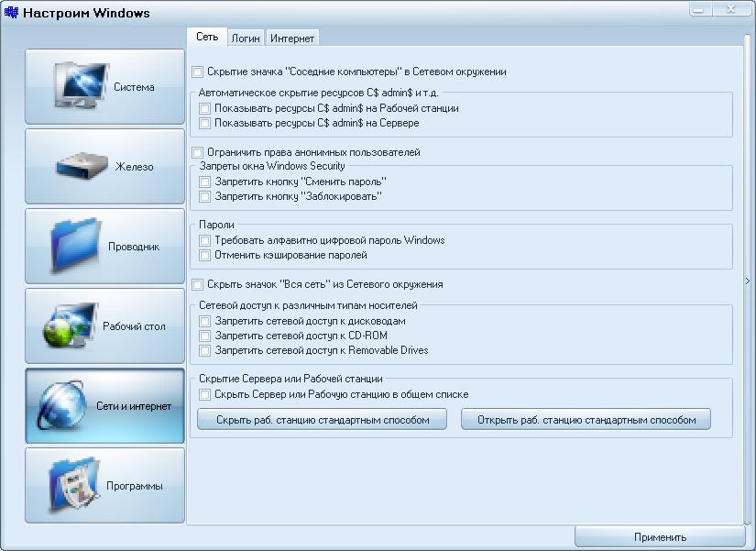The width and height of the screenshot is (756, 551).
Task: Open the Рабочий стол category
Action: (104, 325)
